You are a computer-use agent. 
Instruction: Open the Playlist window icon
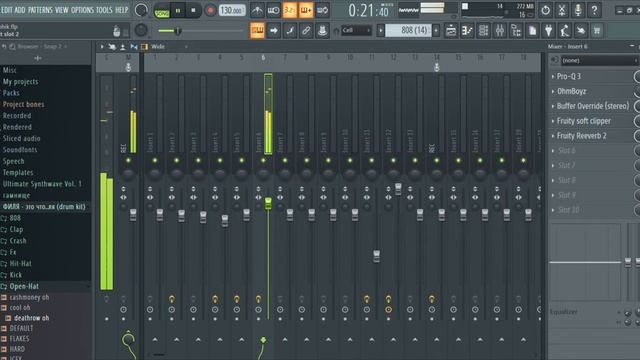click(x=451, y=30)
